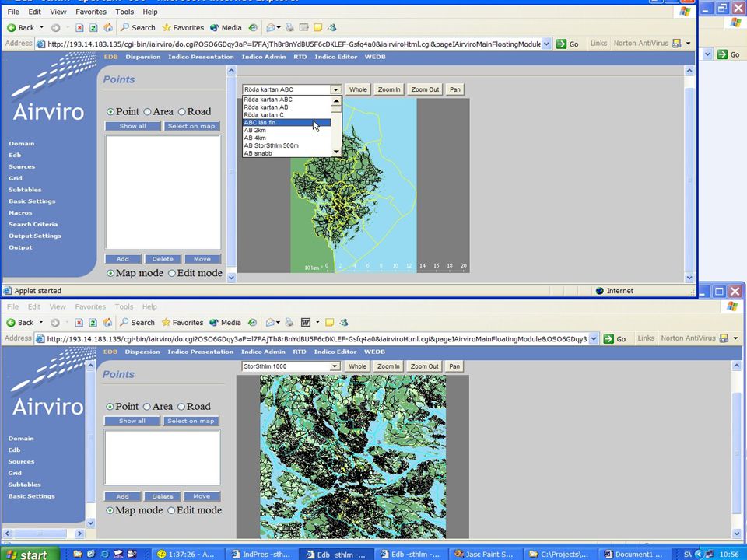
Task: Select Point radio in bottom window
Action: [x=110, y=407]
